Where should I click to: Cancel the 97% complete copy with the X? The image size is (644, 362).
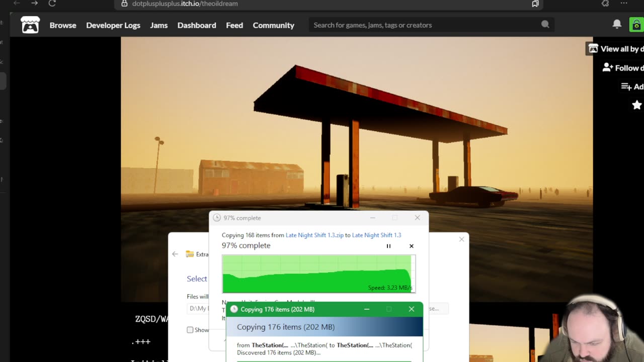pos(412,246)
